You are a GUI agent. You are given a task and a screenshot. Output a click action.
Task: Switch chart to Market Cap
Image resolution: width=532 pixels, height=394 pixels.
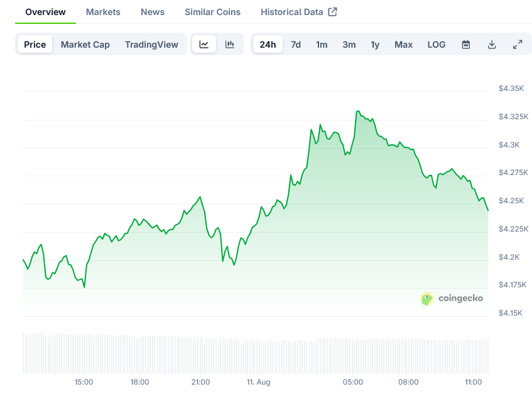click(x=85, y=45)
